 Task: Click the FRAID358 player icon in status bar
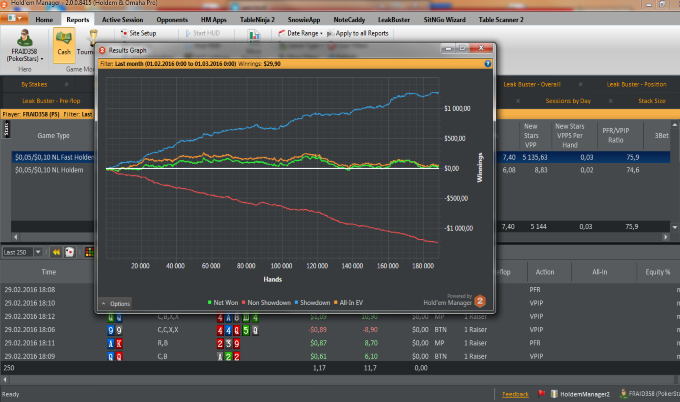623,394
